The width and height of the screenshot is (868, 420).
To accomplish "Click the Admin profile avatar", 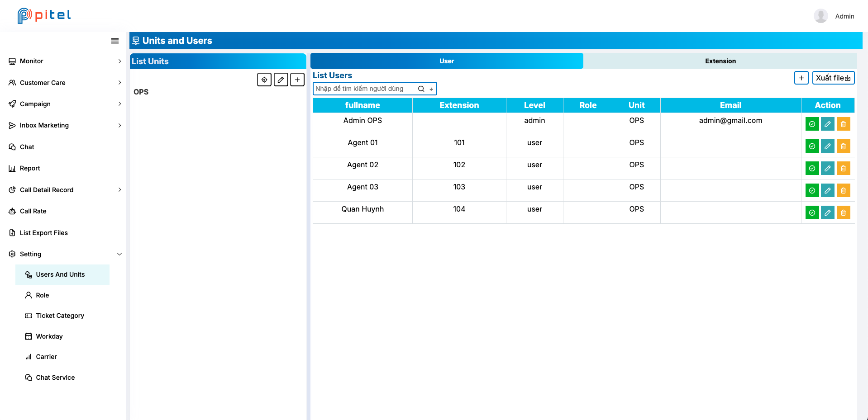I will [x=821, y=16].
